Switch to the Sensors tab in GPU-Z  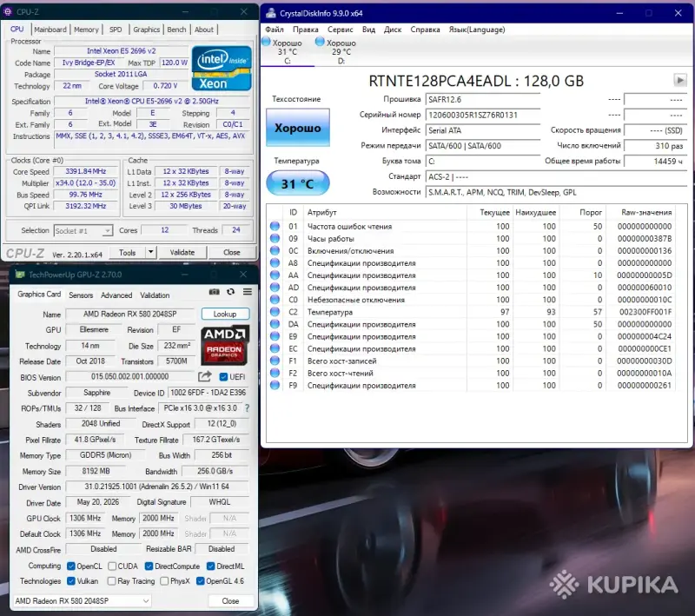[x=81, y=295]
